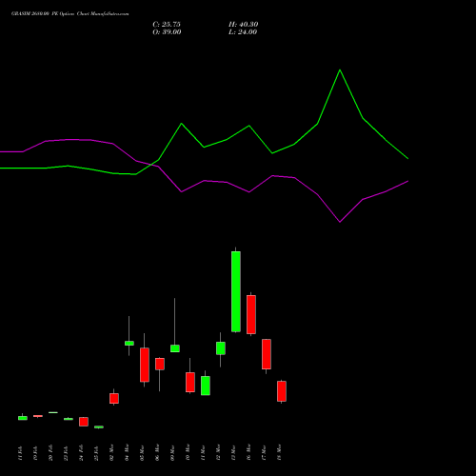Click the open value O: 39.00
476x476 pixels.
(167, 32)
